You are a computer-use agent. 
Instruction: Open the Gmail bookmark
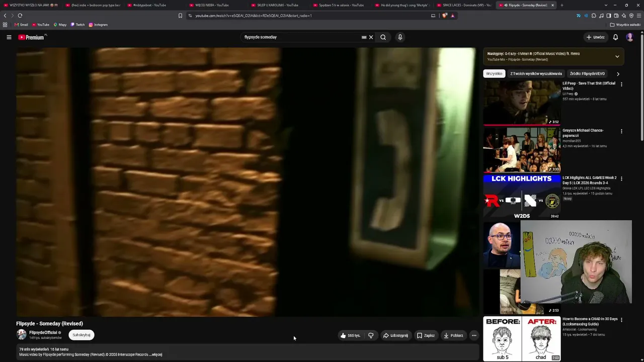tap(21, 25)
